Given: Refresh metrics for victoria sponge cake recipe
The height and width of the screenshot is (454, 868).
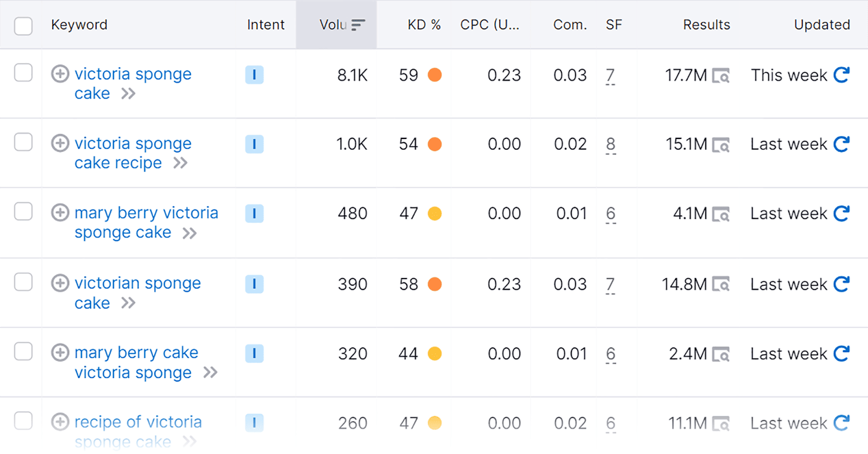Looking at the screenshot, I should [x=842, y=144].
